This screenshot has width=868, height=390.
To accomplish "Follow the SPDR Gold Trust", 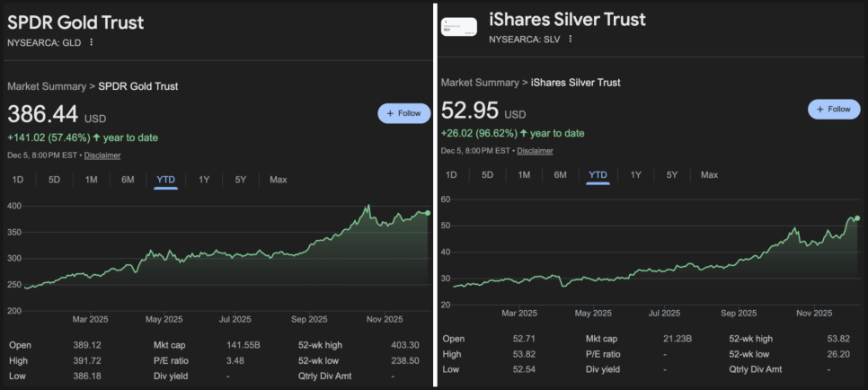I will 404,113.
